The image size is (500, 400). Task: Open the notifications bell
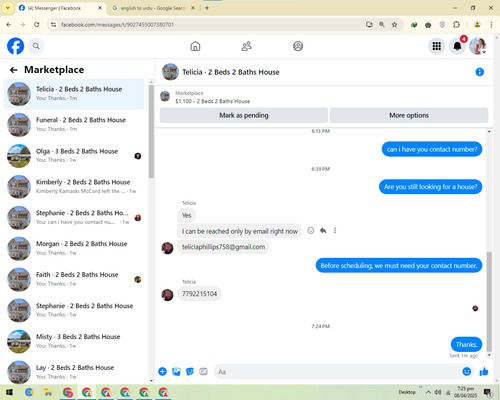point(457,46)
